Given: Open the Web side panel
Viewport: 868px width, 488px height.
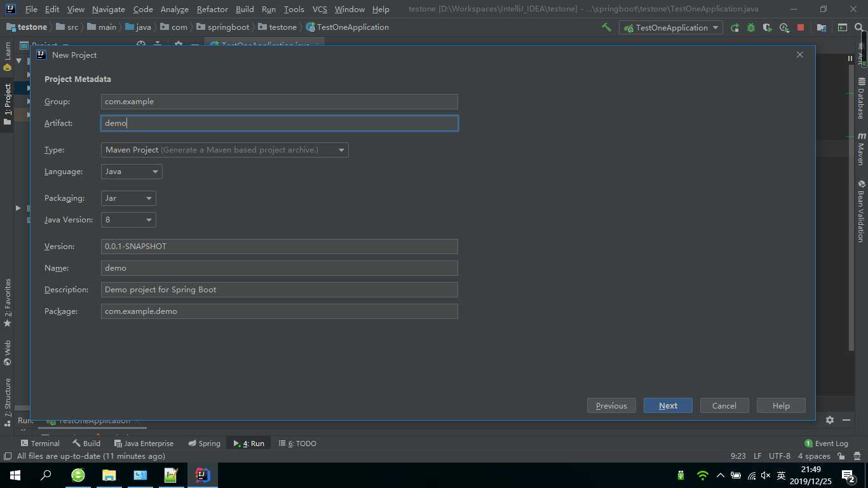Looking at the screenshot, I should tap(8, 353).
